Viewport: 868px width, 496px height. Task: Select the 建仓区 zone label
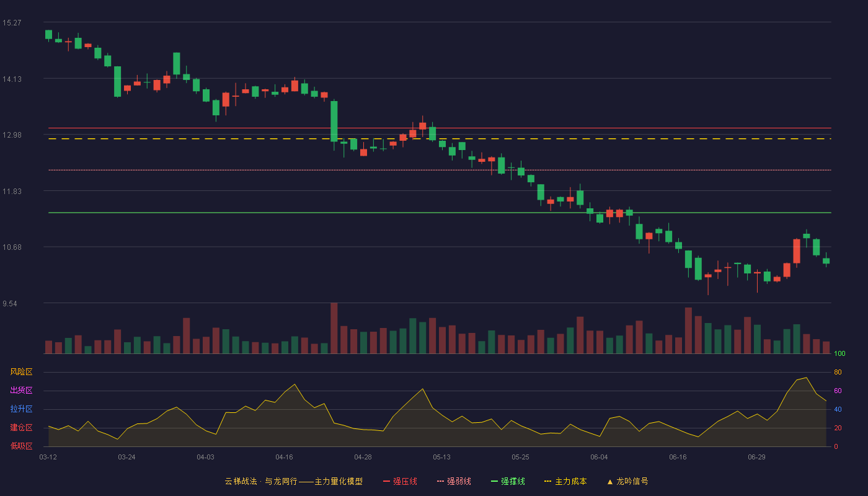click(x=21, y=428)
